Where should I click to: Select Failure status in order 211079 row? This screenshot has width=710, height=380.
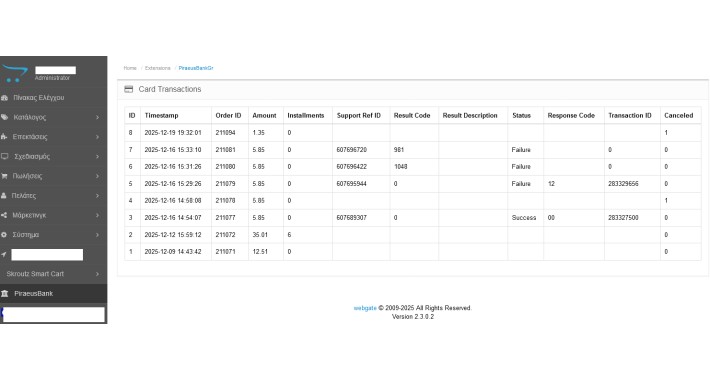pos(521,184)
